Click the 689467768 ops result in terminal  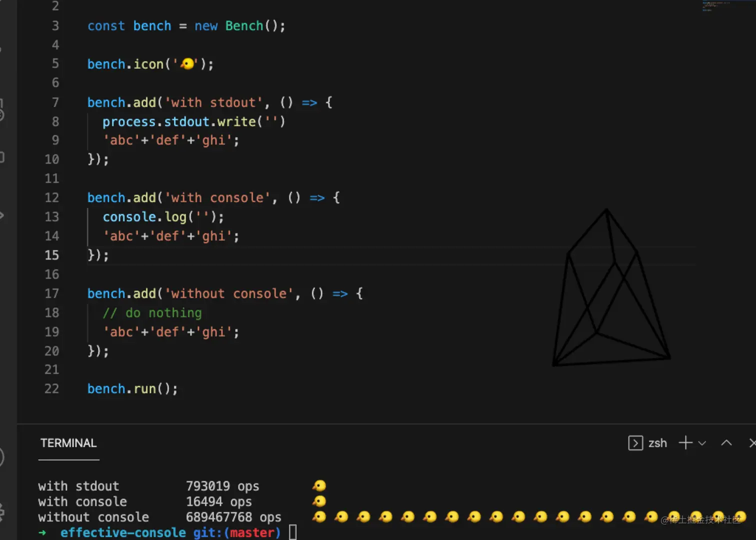[233, 517]
